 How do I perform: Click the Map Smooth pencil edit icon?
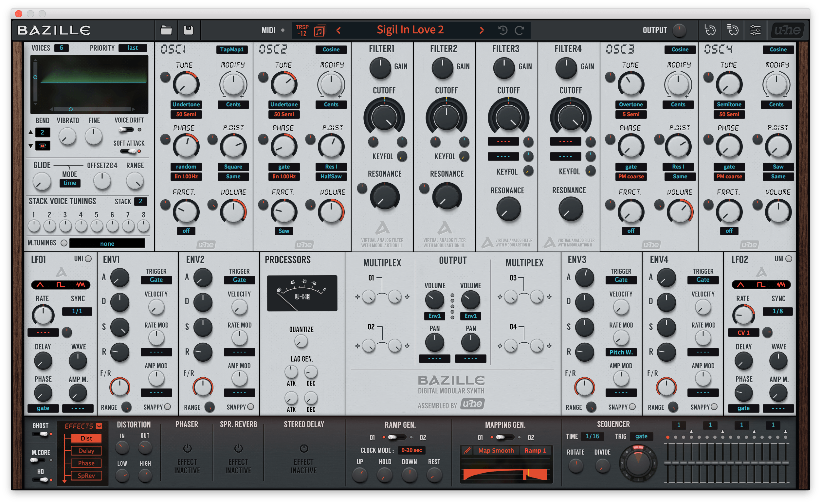point(467,450)
